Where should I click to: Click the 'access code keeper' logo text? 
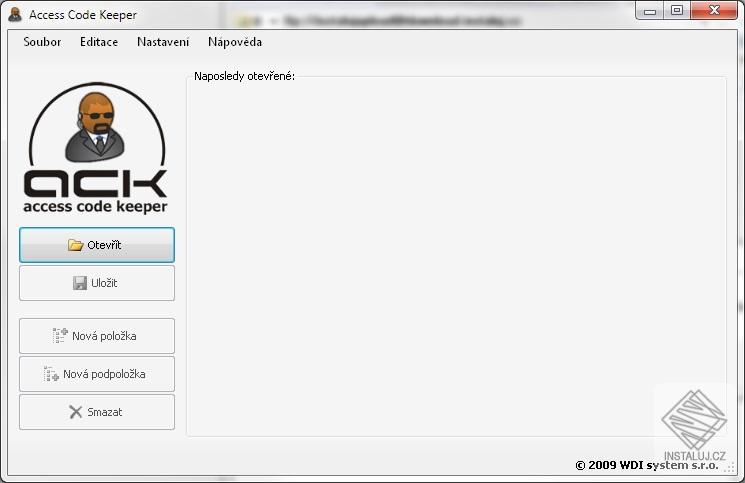tap(96, 207)
